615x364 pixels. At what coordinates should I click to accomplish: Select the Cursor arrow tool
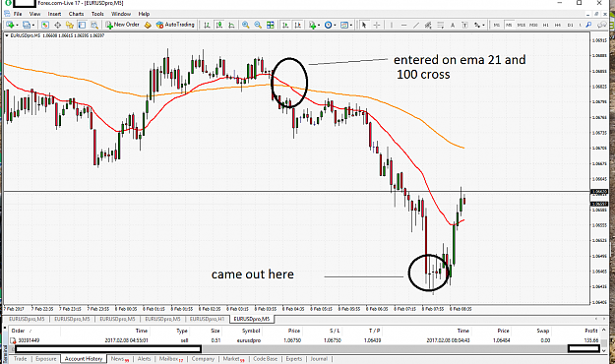click(364, 25)
